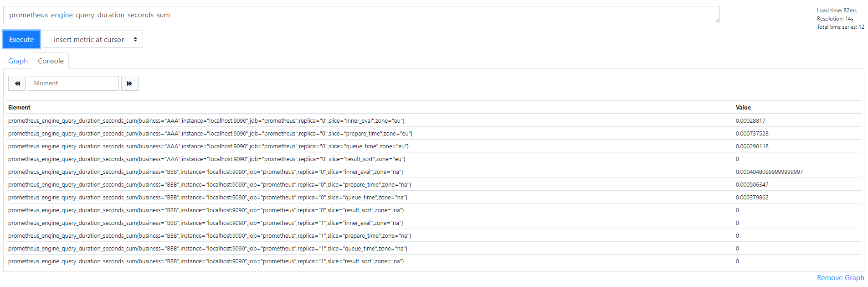Click the Remove Graph link
The height and width of the screenshot is (287, 868).
(x=840, y=278)
